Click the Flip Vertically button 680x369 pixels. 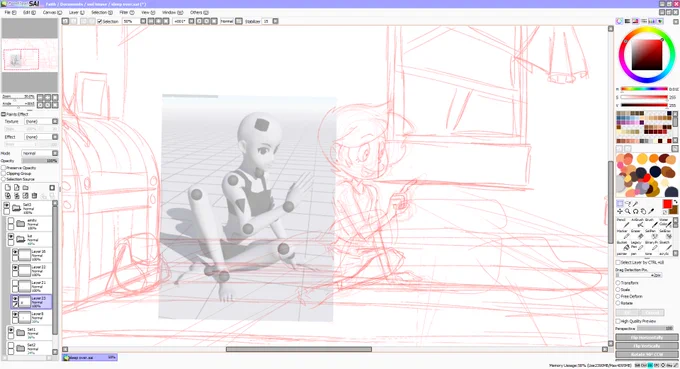tap(647, 346)
